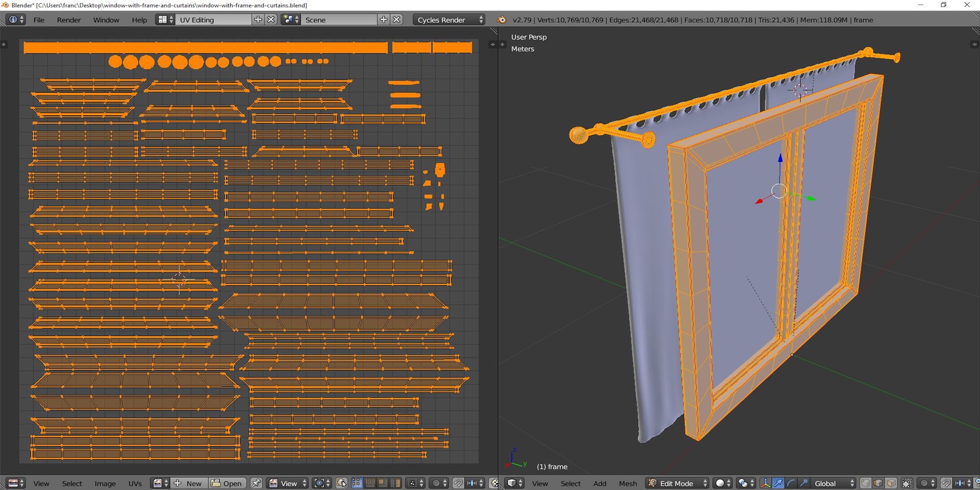This screenshot has width=980, height=490.
Task: Select rotate manipulator arc
Action: 791,483
